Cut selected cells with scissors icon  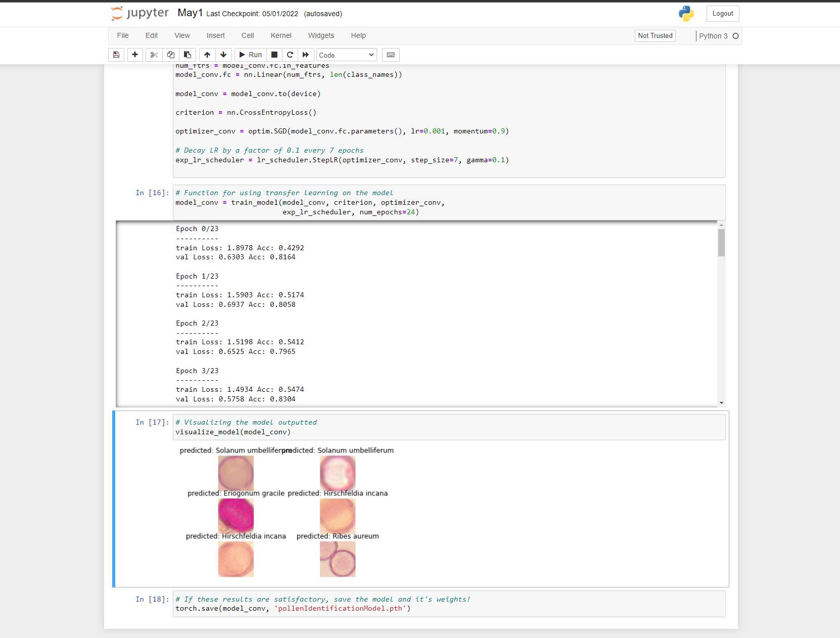(x=154, y=55)
